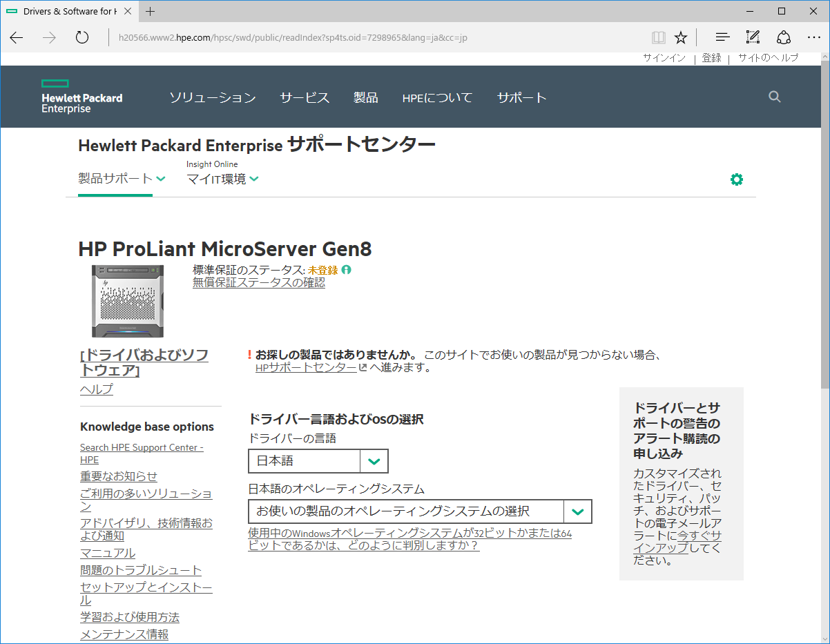Open the 製品 menu

[x=366, y=98]
